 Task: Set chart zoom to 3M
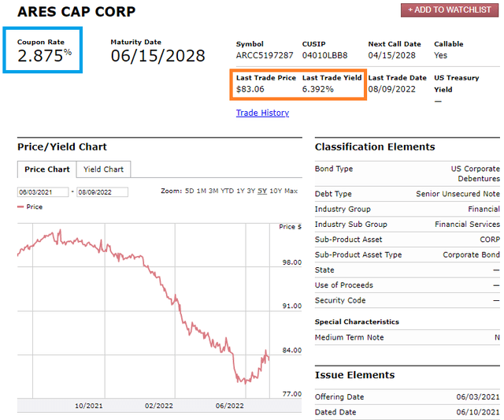pyautogui.click(x=213, y=191)
